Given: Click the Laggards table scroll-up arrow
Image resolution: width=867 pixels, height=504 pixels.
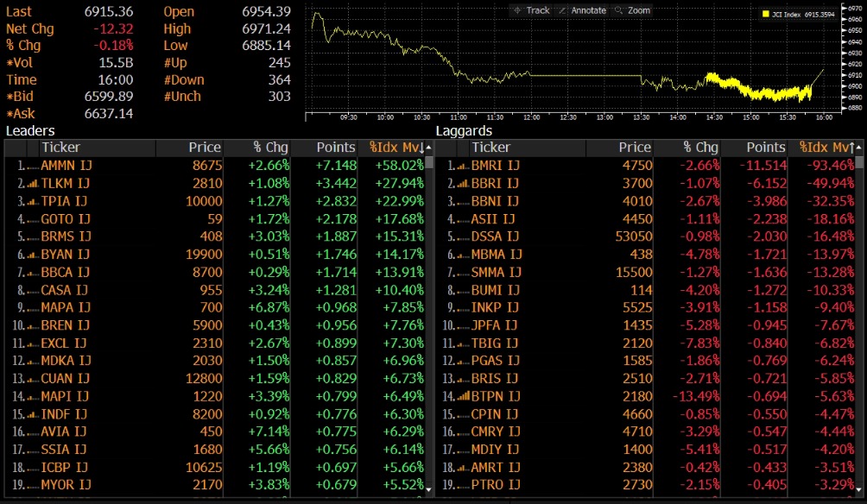Looking at the screenshot, I should pyautogui.click(x=858, y=147).
